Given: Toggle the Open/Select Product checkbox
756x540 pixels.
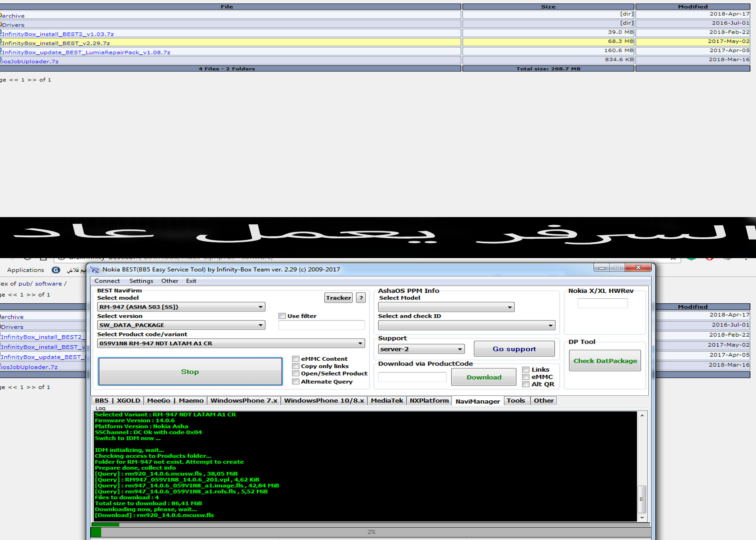Looking at the screenshot, I should 296,374.
